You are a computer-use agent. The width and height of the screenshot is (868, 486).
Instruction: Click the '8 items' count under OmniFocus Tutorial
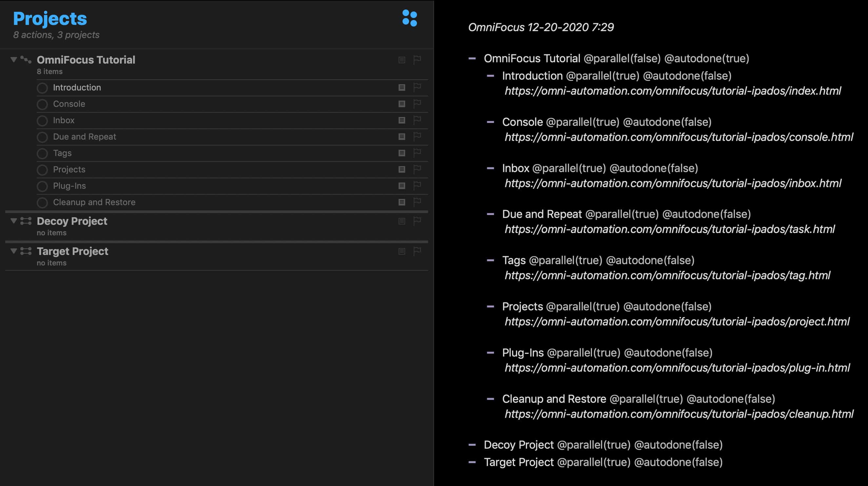[49, 71]
